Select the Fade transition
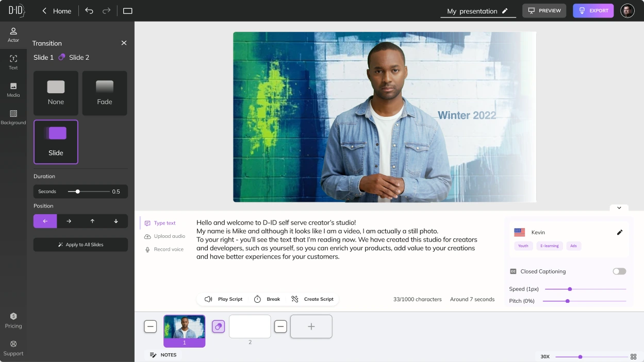Viewport: 644px width, 362px height. (x=105, y=93)
